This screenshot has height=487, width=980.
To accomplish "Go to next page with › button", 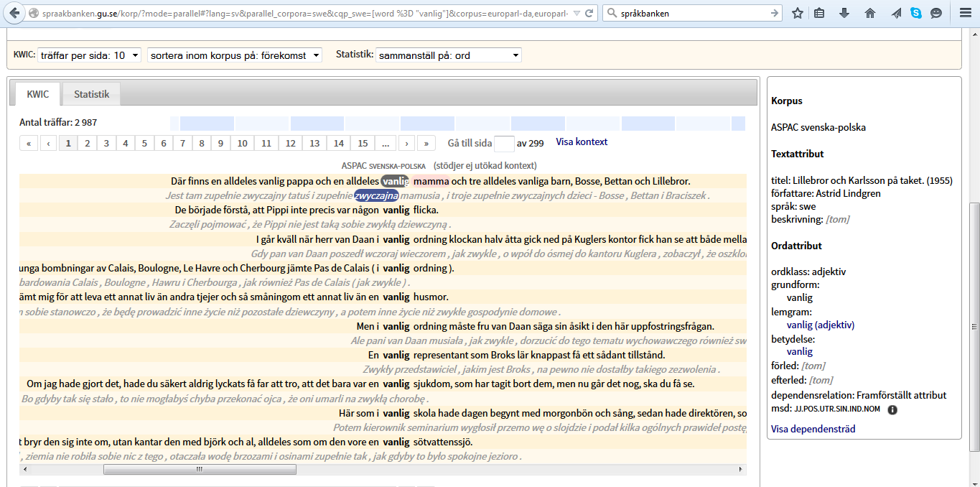I will coord(406,143).
